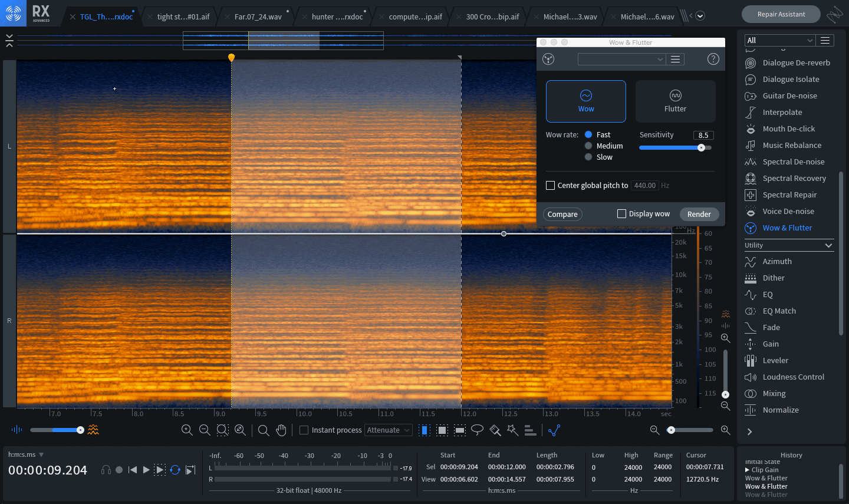Expand the module panel chevron arrow
Image resolution: width=849 pixels, height=504 pixels.
750,431
